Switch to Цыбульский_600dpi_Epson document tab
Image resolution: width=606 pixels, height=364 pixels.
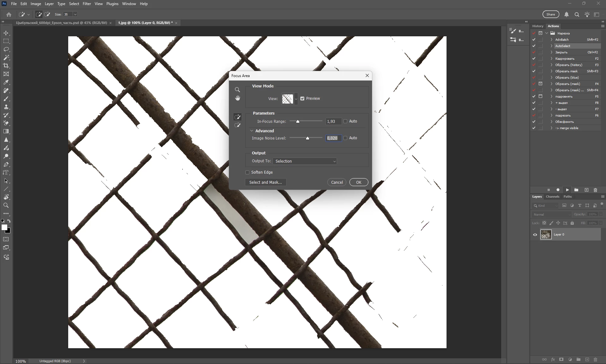(62, 23)
